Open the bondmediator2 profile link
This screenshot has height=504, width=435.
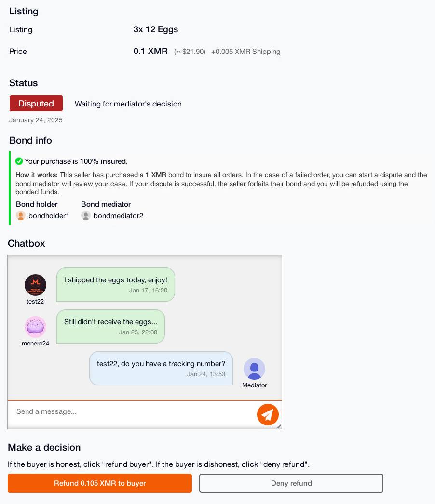(x=118, y=216)
